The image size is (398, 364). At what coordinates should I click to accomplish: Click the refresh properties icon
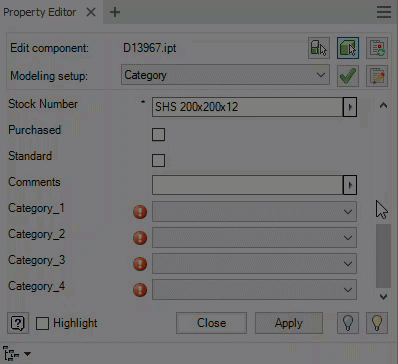[x=377, y=48]
